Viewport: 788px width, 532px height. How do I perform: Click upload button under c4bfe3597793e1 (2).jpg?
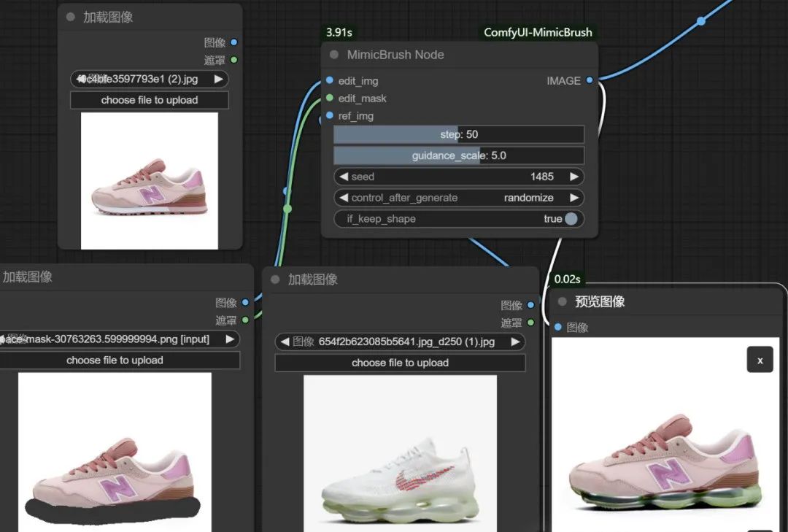coord(150,100)
